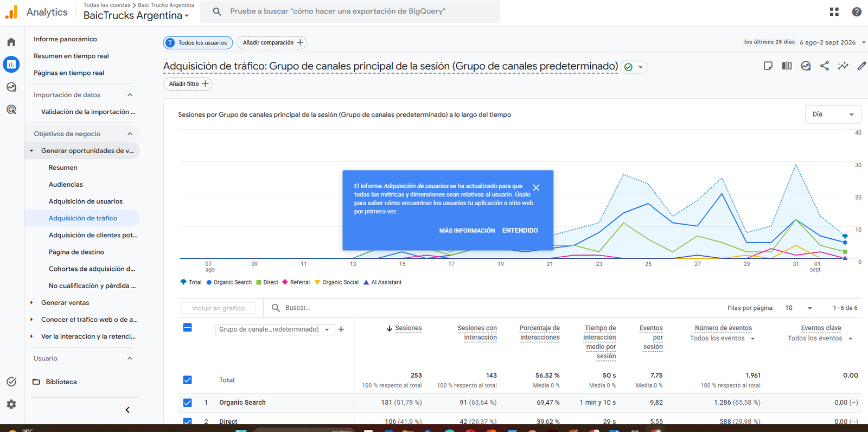Close the blue notification popup
This screenshot has width=868, height=432.
pyautogui.click(x=536, y=188)
